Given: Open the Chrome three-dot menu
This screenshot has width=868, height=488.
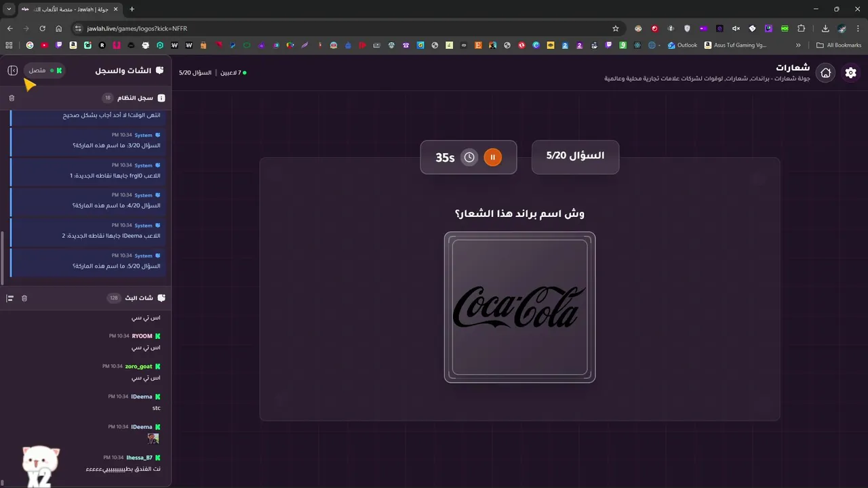Looking at the screenshot, I should tap(858, 28).
